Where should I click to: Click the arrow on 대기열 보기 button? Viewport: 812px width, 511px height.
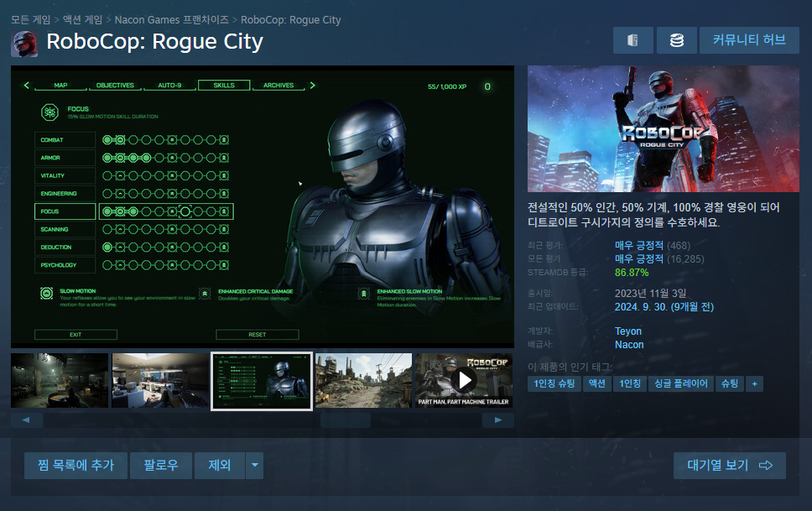coord(765,466)
